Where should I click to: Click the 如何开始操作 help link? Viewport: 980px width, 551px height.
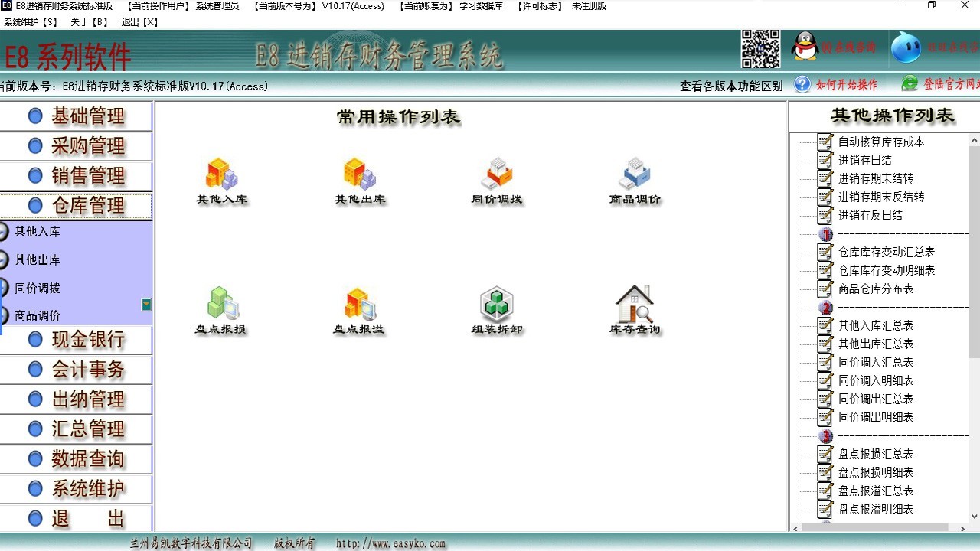pos(846,85)
